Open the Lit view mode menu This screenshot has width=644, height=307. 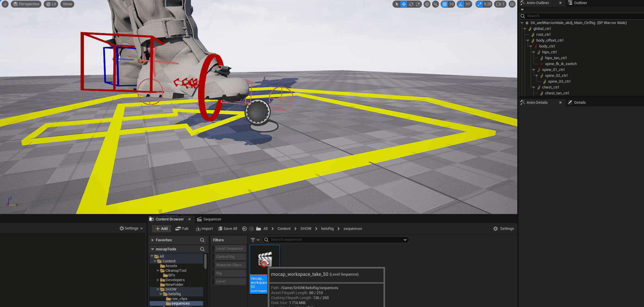[x=51, y=4]
